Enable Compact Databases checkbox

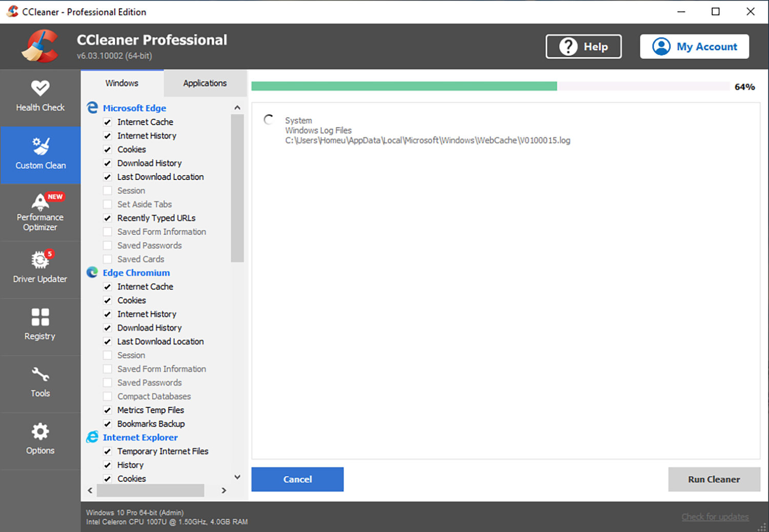(108, 396)
